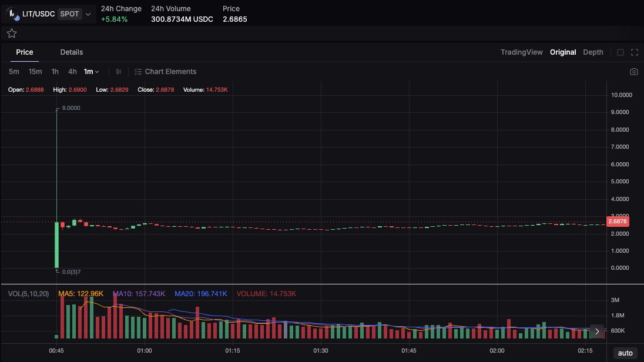Click the High: 2.6900 readout

70,89
